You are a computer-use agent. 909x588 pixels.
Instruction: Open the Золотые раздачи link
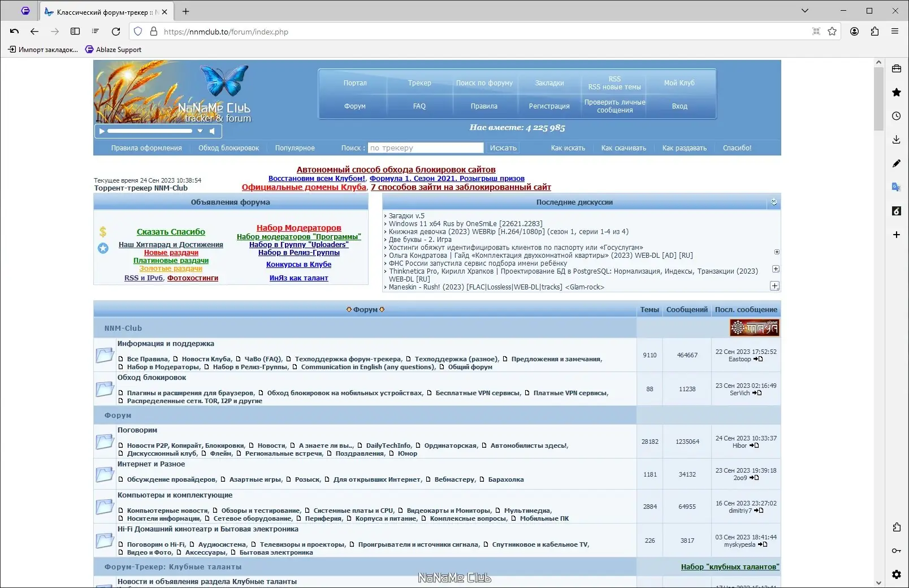[171, 269]
